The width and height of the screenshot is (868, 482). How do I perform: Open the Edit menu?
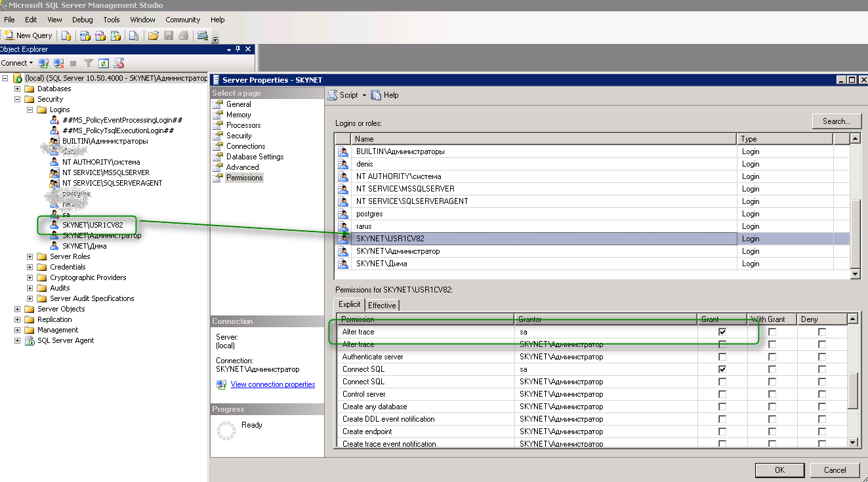click(31, 20)
